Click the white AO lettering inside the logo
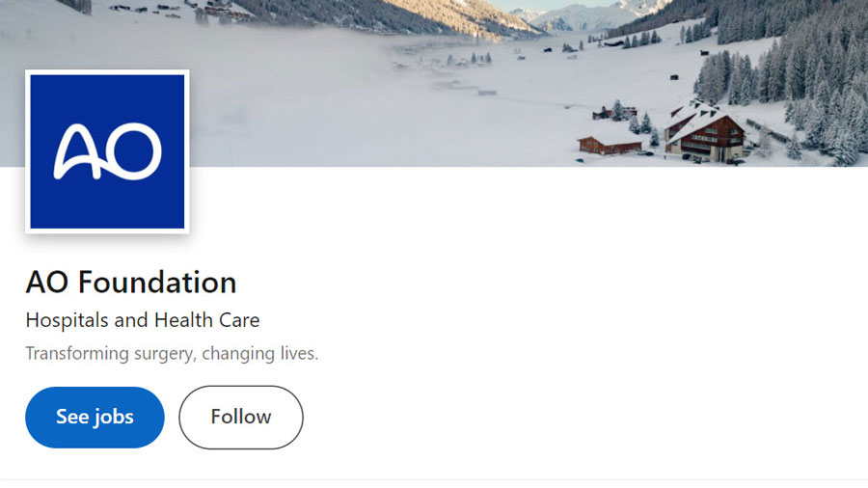This screenshot has height=488, width=868. [107, 151]
